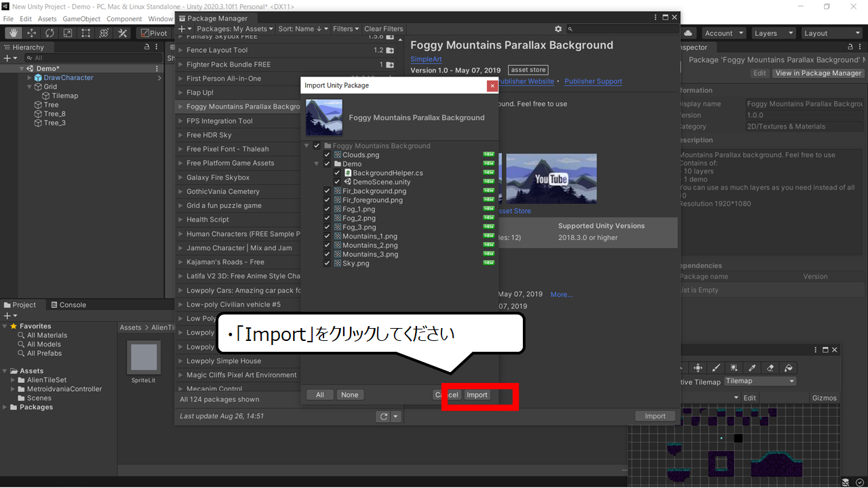The width and height of the screenshot is (868, 488).
Task: Expand the AlienTileSet folder in Project
Action: pyautogui.click(x=13, y=380)
